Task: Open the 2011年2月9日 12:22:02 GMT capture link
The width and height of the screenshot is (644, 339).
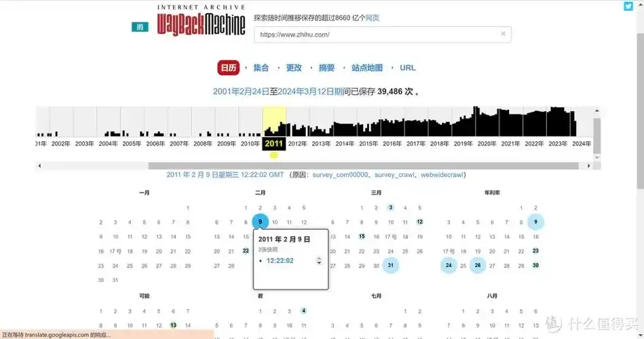Action: tap(225, 175)
